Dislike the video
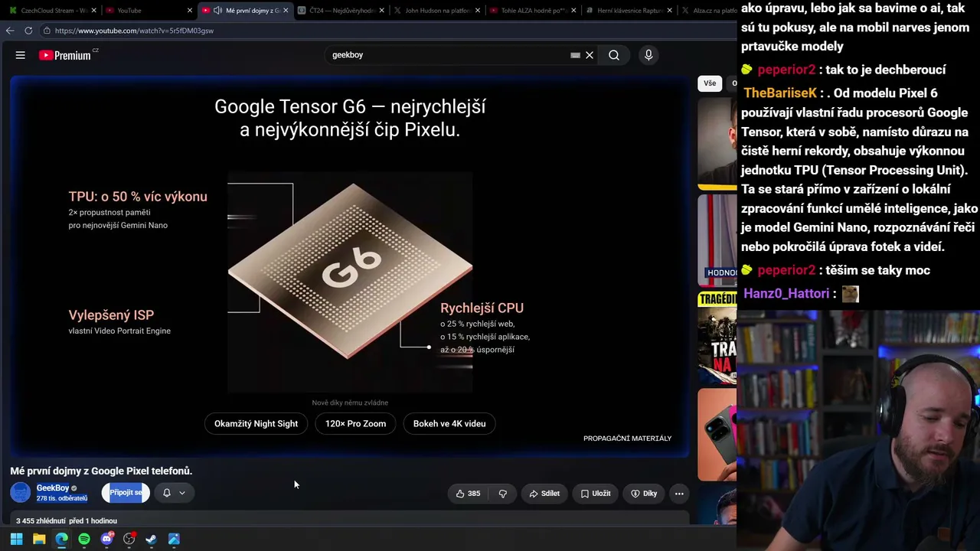 tap(503, 494)
